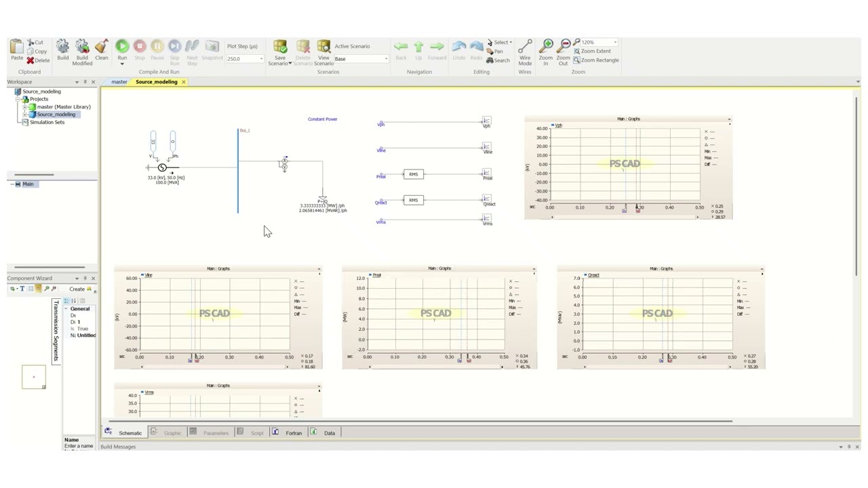
Task: Click the Skip Run button
Action: [175, 46]
